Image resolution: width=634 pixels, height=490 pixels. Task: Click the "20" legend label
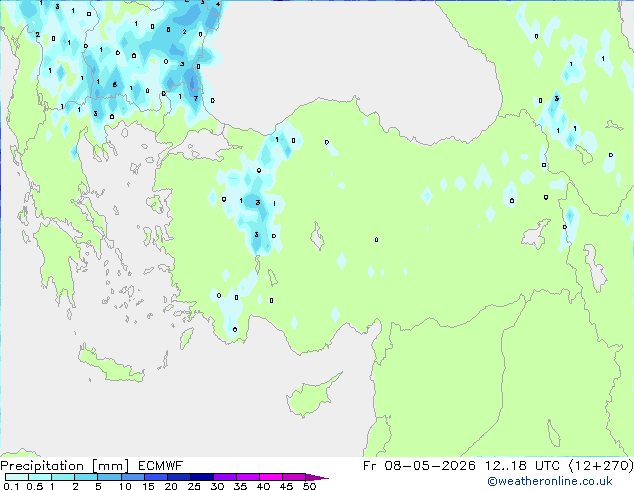coord(171,486)
